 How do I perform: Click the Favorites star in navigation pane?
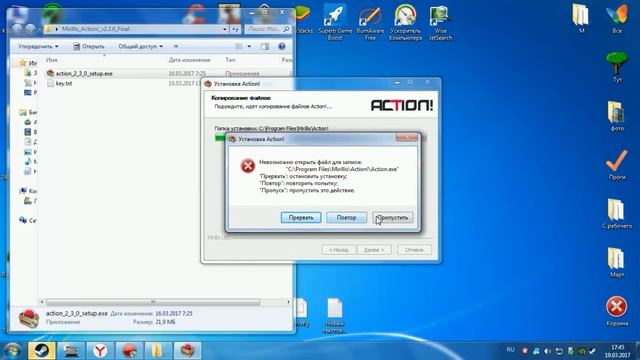coord(23,63)
